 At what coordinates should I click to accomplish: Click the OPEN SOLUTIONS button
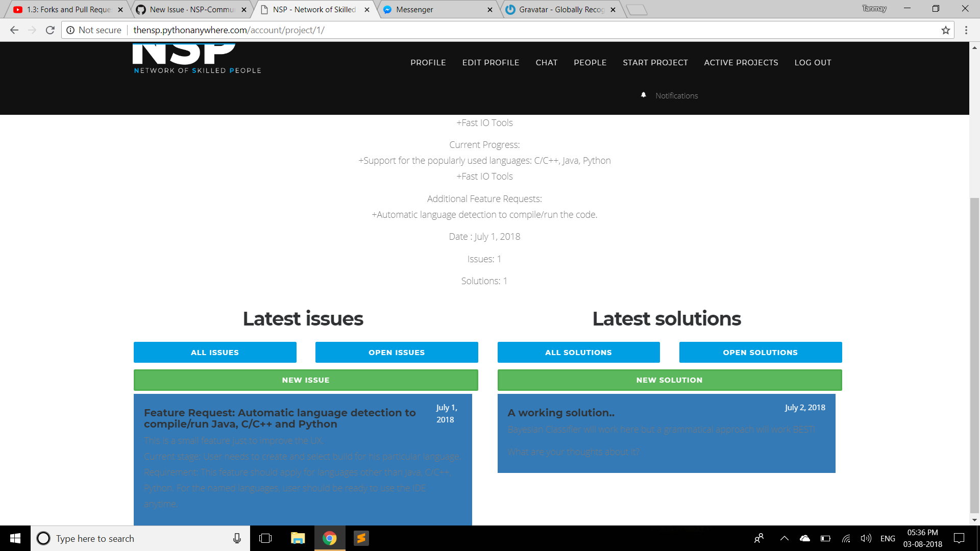coord(760,352)
